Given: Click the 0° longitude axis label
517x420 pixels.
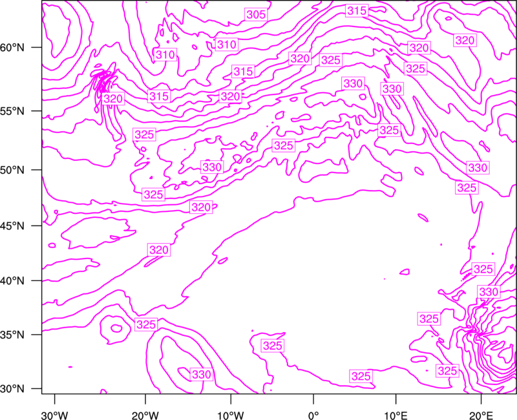Looking at the screenshot, I should click(x=313, y=415).
